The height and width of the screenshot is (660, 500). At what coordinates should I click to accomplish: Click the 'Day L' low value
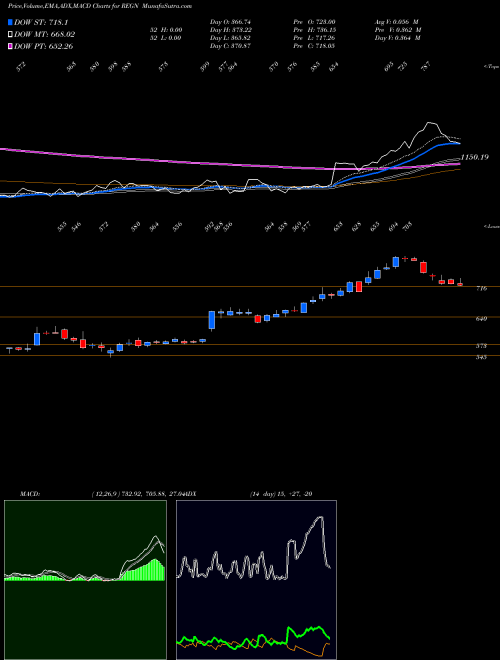click(x=230, y=38)
